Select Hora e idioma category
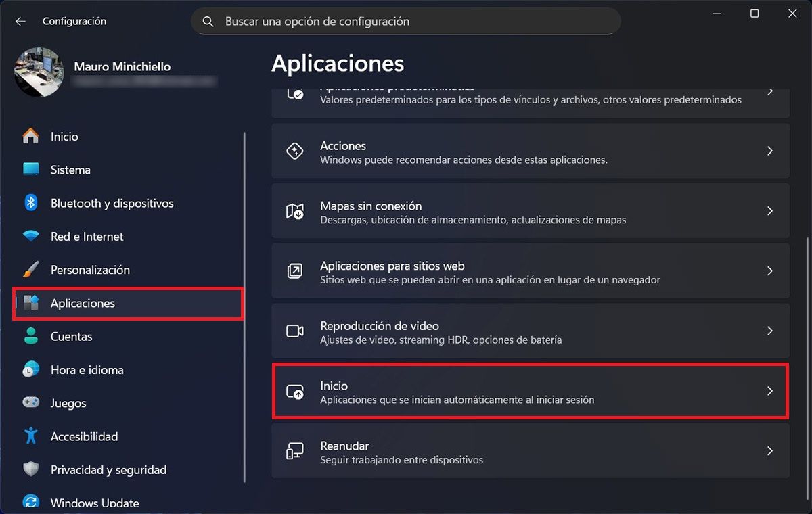The image size is (812, 514). [x=87, y=370]
